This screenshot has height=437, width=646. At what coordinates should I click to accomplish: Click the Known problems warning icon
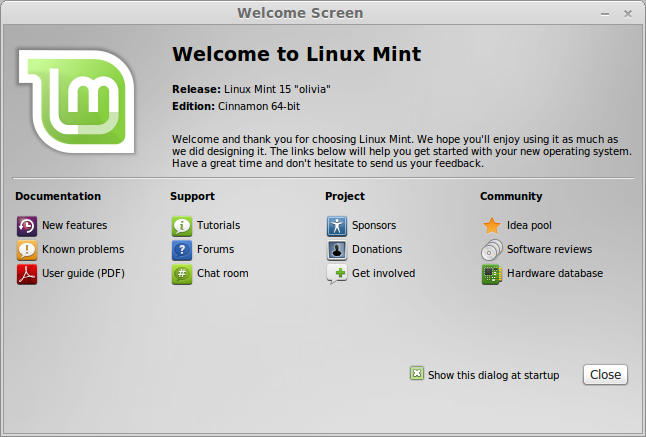26,250
